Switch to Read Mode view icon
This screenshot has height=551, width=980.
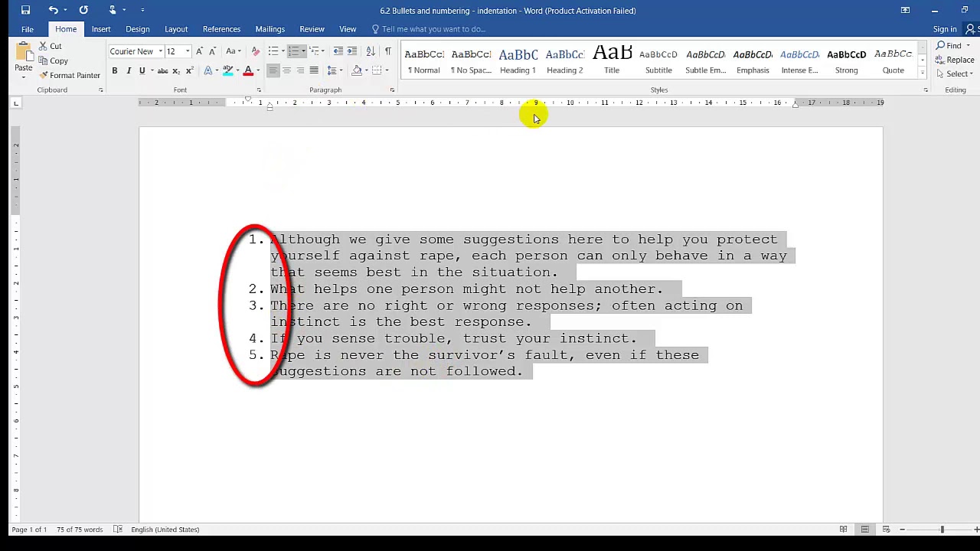click(843, 530)
